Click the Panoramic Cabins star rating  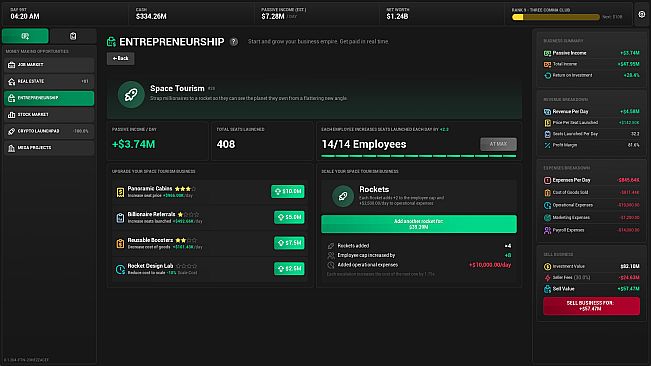(x=185, y=189)
